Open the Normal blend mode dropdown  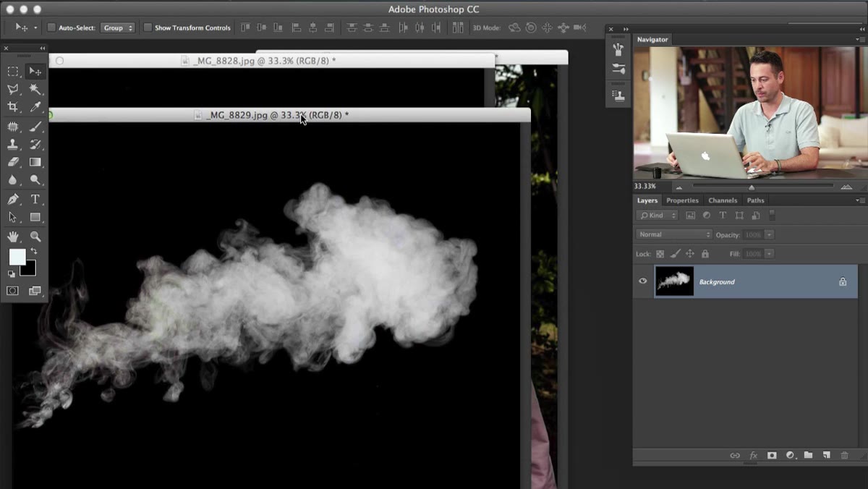point(674,234)
